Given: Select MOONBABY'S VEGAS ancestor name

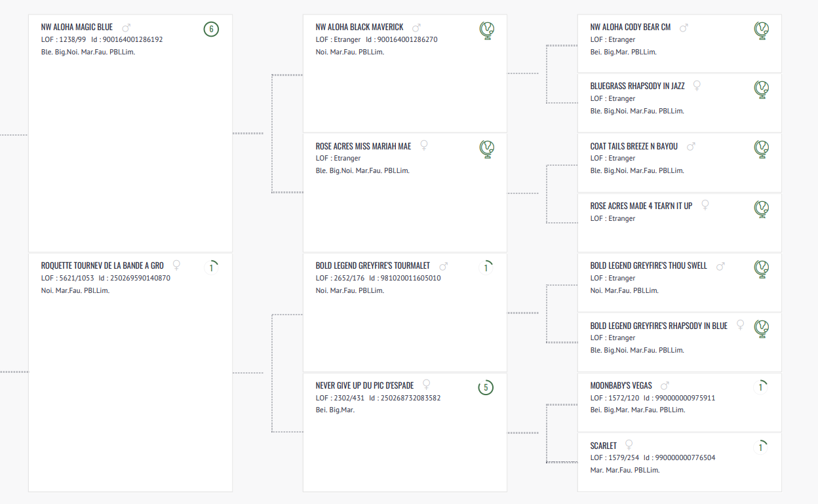Looking at the screenshot, I should (621, 386).
